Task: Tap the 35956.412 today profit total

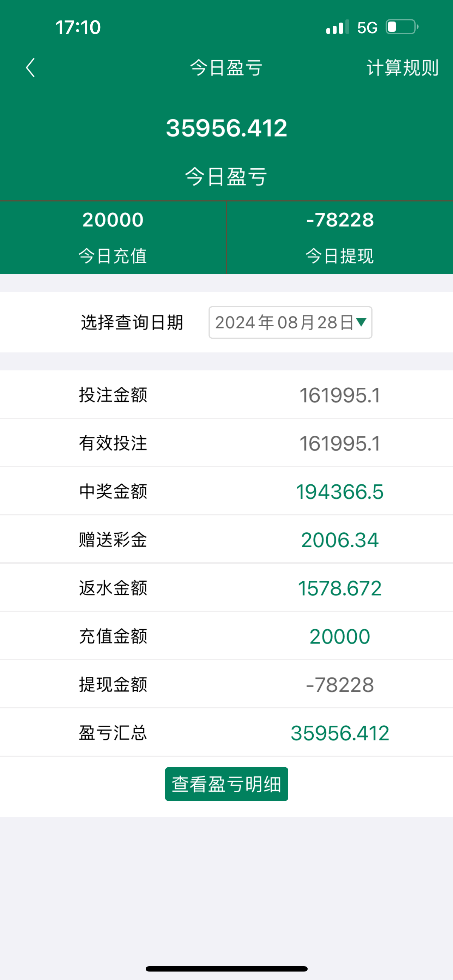Action: (x=226, y=128)
